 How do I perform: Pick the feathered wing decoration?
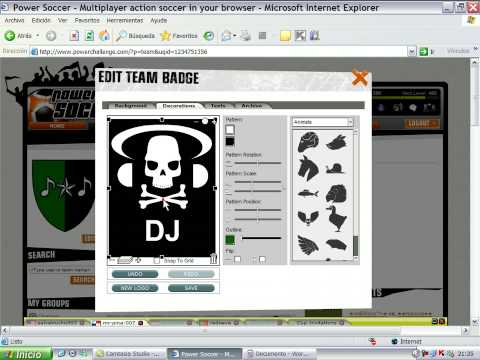click(308, 245)
